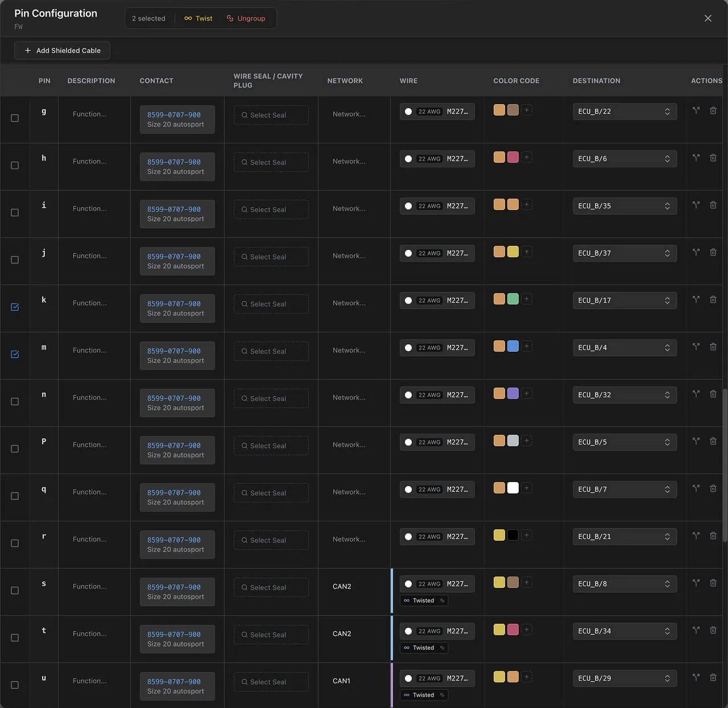Image resolution: width=728 pixels, height=708 pixels.
Task: Open the ECU_B/21 destination selector
Action: click(624, 537)
